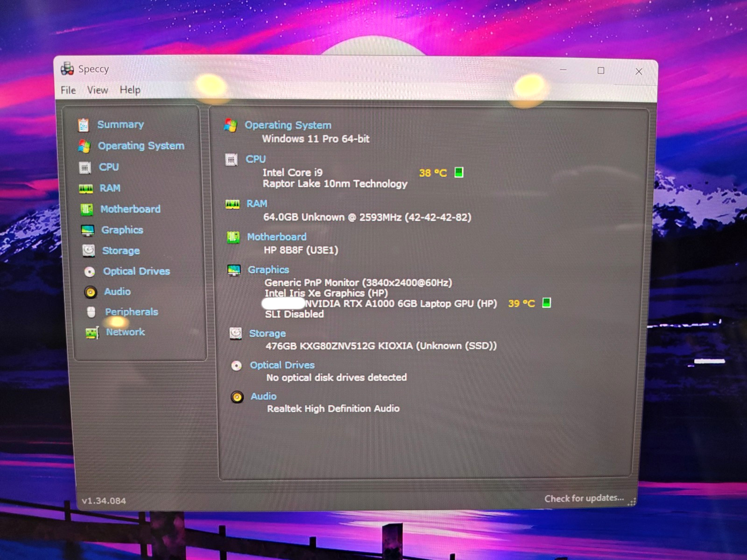Open the File menu

[x=68, y=90]
